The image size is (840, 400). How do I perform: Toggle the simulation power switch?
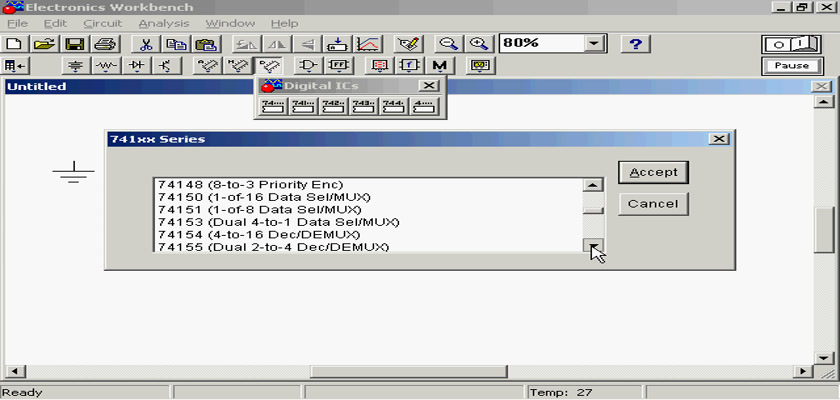click(791, 44)
